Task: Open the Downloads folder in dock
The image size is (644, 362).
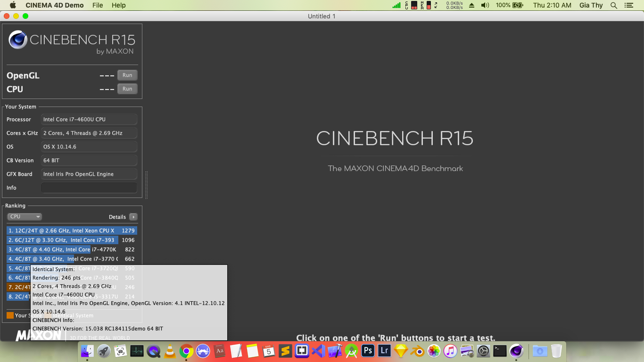Action: 540,351
